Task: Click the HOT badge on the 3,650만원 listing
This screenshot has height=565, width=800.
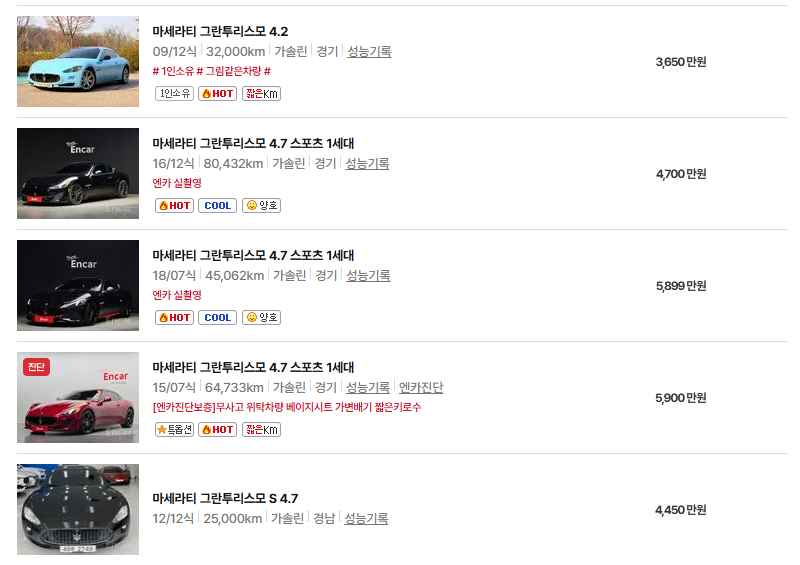Action: click(217, 93)
